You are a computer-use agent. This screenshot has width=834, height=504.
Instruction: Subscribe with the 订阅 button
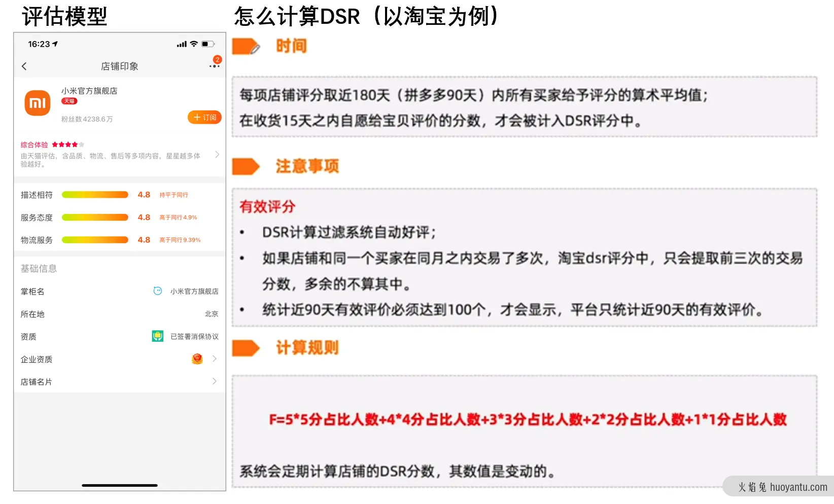coord(204,117)
